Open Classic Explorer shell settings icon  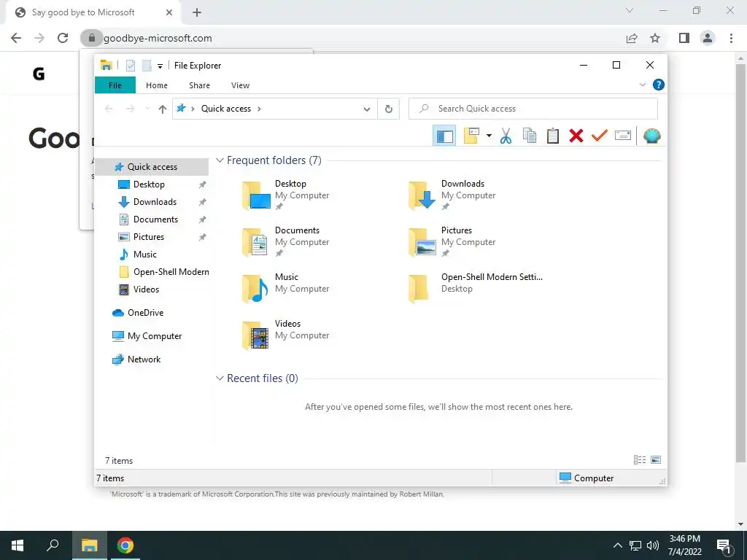(651, 136)
